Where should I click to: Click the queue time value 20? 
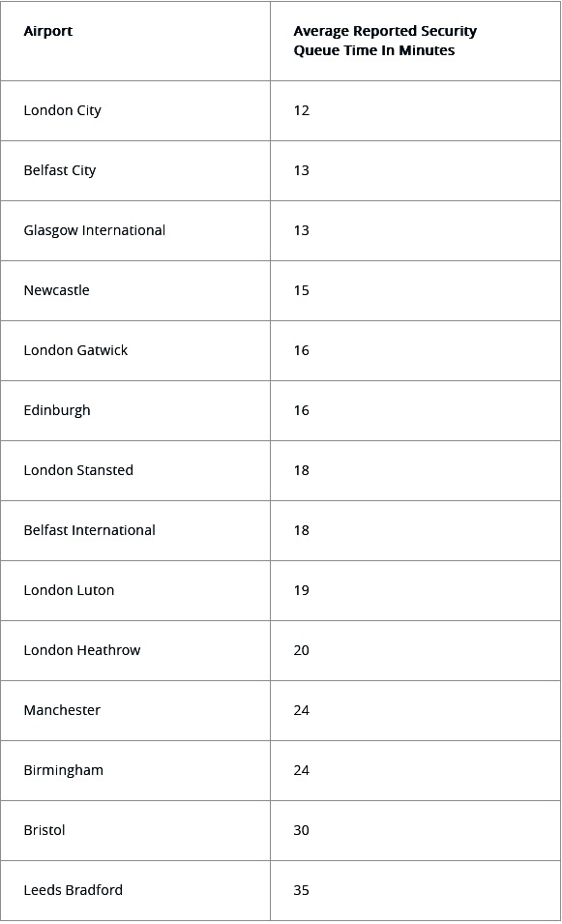(x=301, y=650)
